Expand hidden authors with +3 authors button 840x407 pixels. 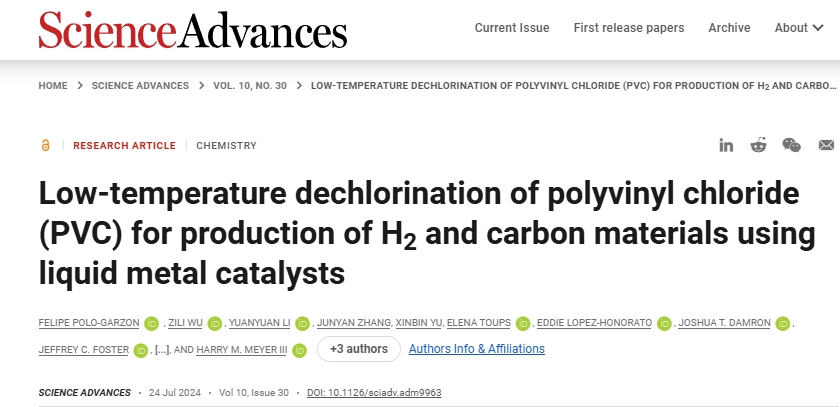click(359, 349)
